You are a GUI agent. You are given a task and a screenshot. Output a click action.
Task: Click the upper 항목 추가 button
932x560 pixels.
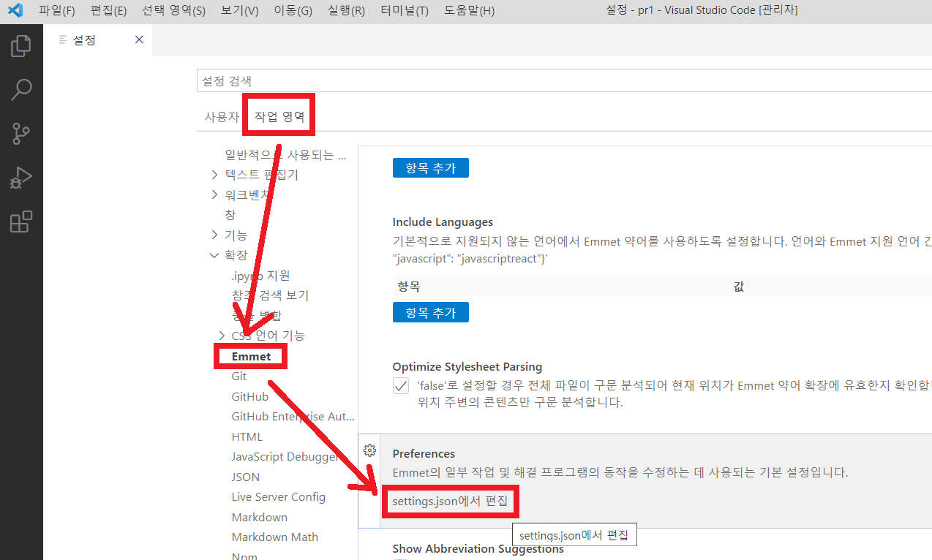click(431, 167)
